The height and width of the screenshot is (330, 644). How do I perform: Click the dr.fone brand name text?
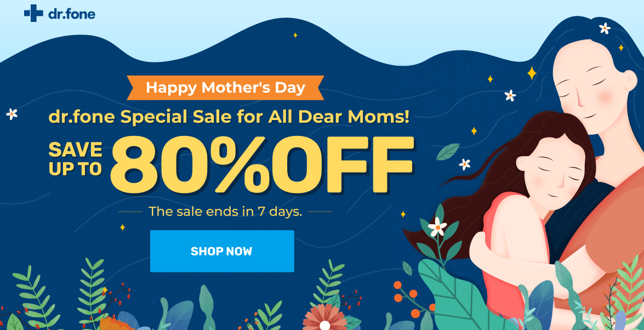(71, 14)
